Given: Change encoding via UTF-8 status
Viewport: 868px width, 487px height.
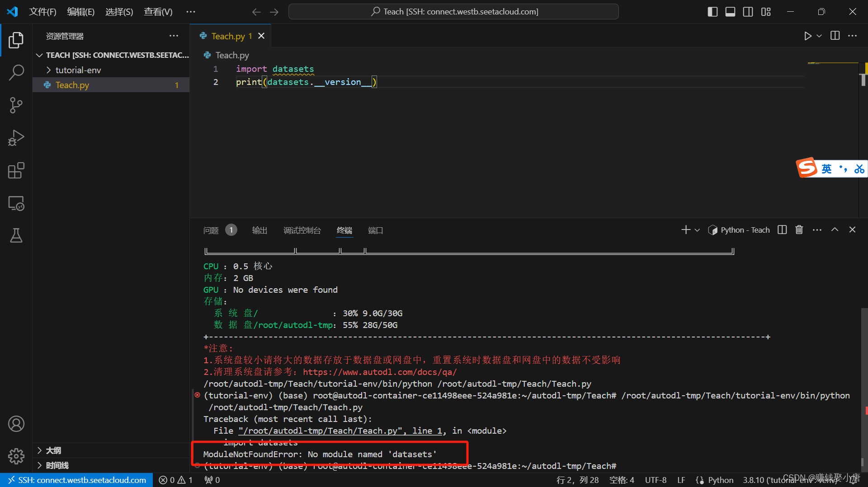Looking at the screenshot, I should pyautogui.click(x=656, y=480).
